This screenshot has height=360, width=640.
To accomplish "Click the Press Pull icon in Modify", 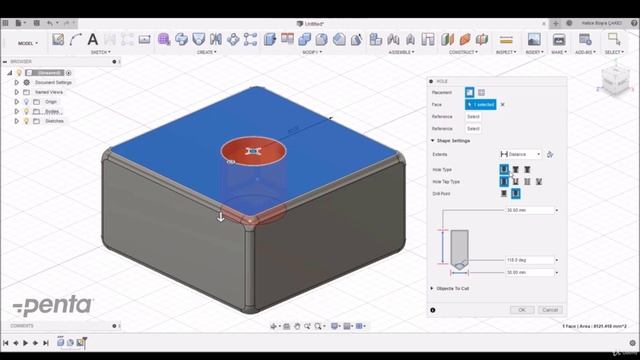I will tap(270, 40).
